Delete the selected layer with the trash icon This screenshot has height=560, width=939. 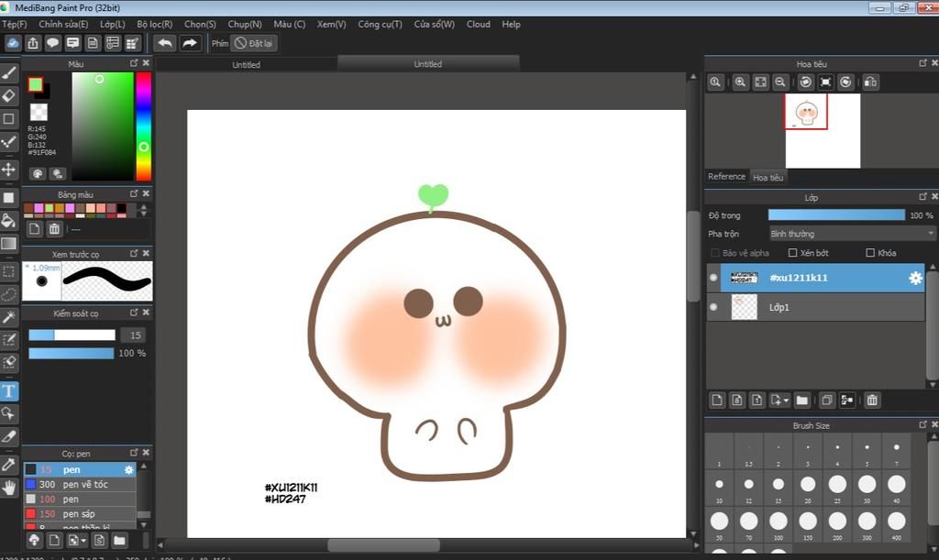click(872, 401)
